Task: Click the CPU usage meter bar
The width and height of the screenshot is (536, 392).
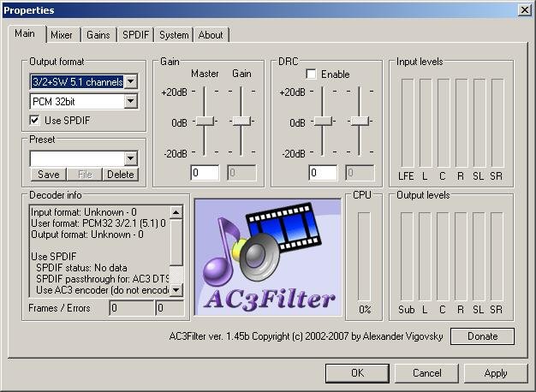Action: tap(364, 257)
